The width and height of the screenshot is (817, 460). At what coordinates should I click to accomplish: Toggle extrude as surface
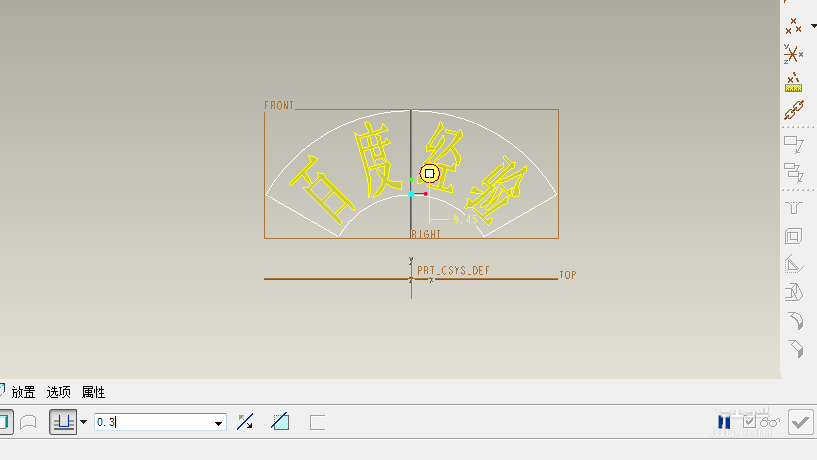[28, 422]
